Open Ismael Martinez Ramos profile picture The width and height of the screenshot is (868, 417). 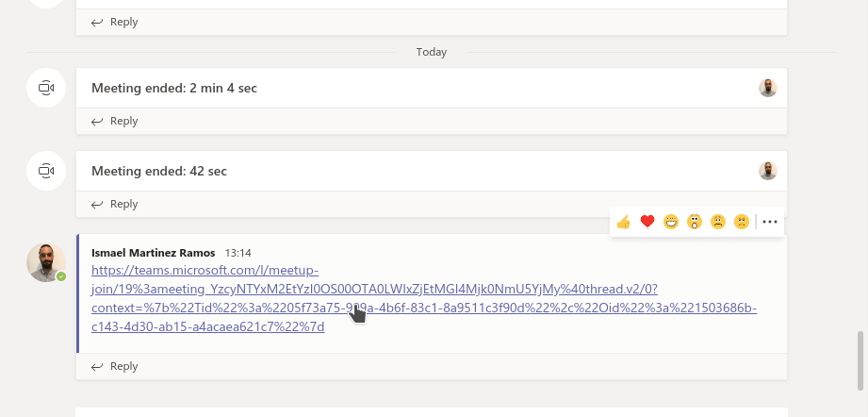[46, 262]
